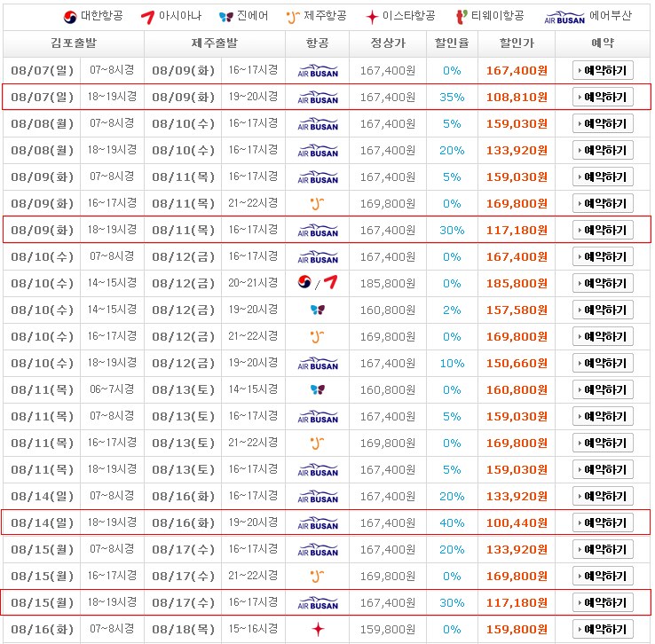Image resolution: width=655 pixels, height=644 pixels.
Task: Click the 35% discount rate cell
Action: pyautogui.click(x=452, y=97)
